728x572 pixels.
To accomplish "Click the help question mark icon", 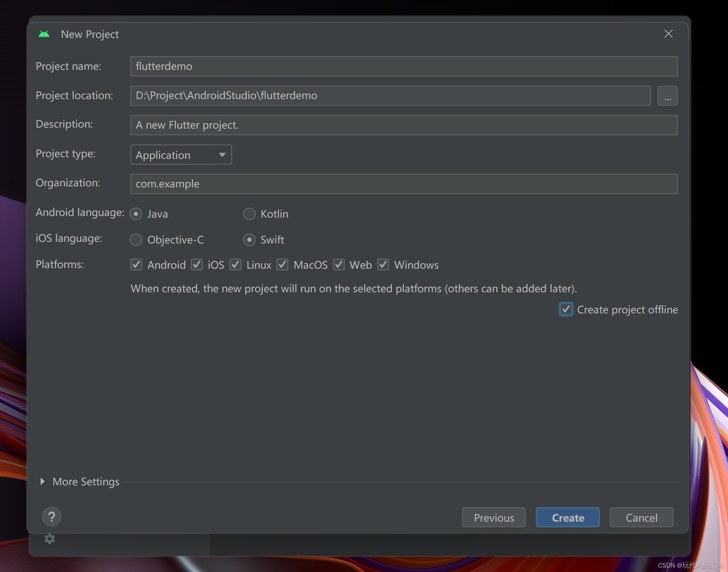I will pyautogui.click(x=51, y=517).
